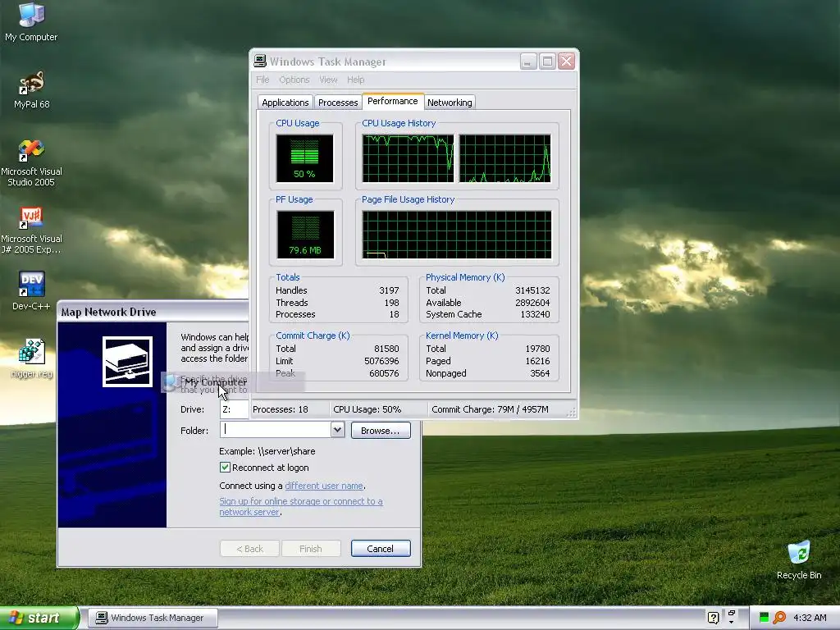Open the Start menu
The height and width of the screenshot is (630, 840).
[x=39, y=618]
